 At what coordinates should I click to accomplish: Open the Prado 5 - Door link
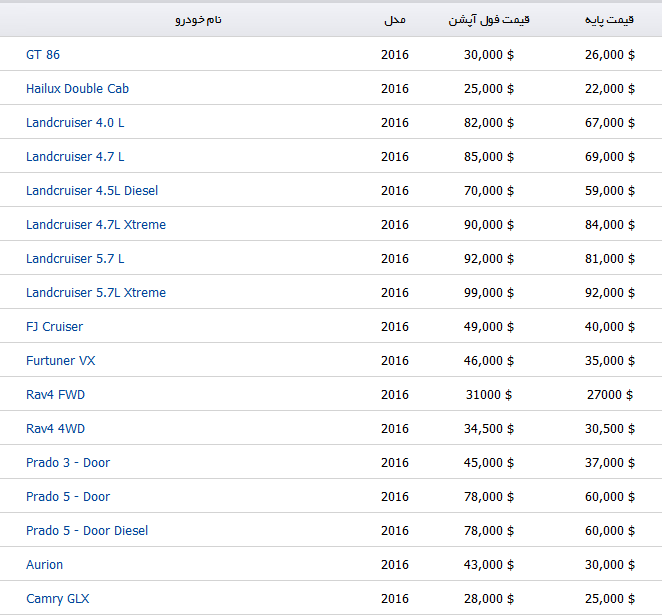point(68,496)
